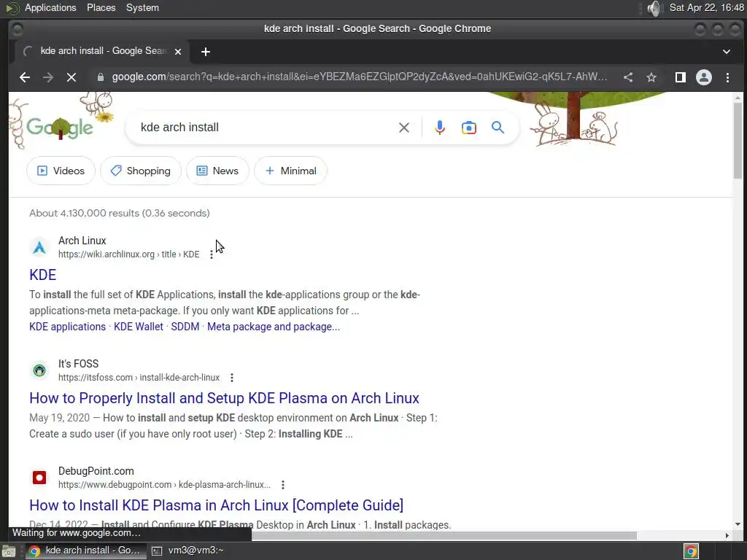747x560 pixels.
Task: Open the Applications menu
Action: (x=50, y=7)
